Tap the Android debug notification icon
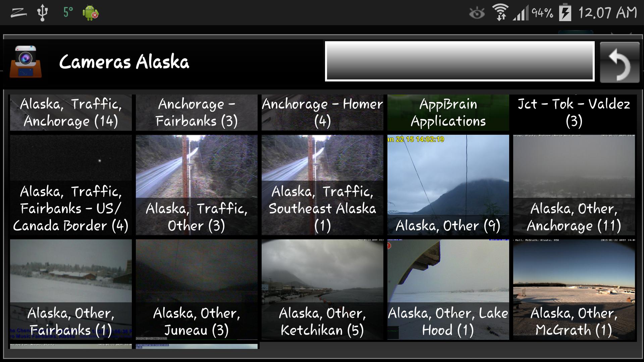The height and width of the screenshot is (362, 644). pyautogui.click(x=90, y=13)
